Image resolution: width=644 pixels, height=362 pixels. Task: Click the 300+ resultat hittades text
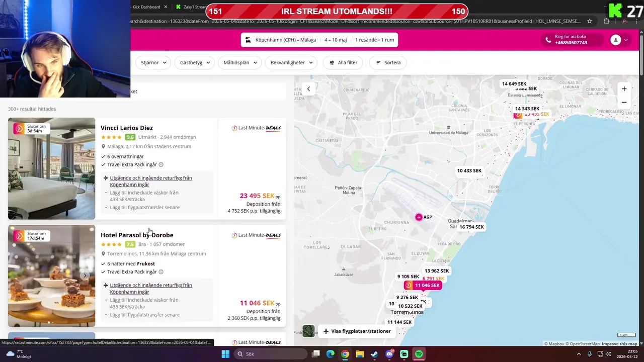point(32,109)
